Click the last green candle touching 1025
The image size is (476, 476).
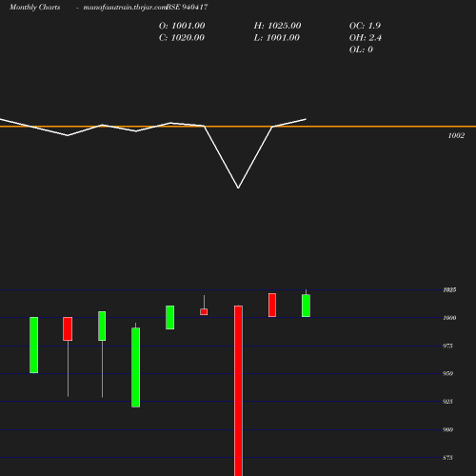point(306,306)
